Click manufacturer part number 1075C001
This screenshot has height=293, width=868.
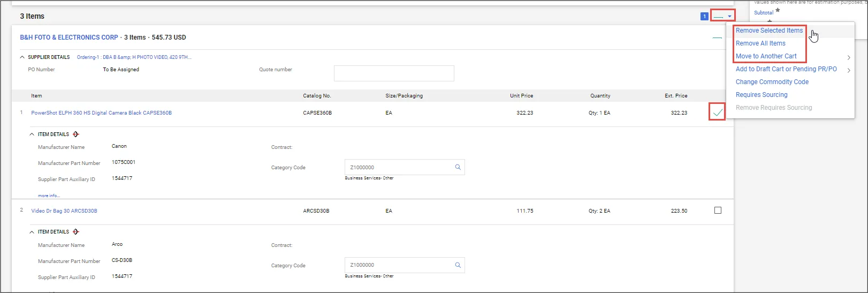[124, 162]
